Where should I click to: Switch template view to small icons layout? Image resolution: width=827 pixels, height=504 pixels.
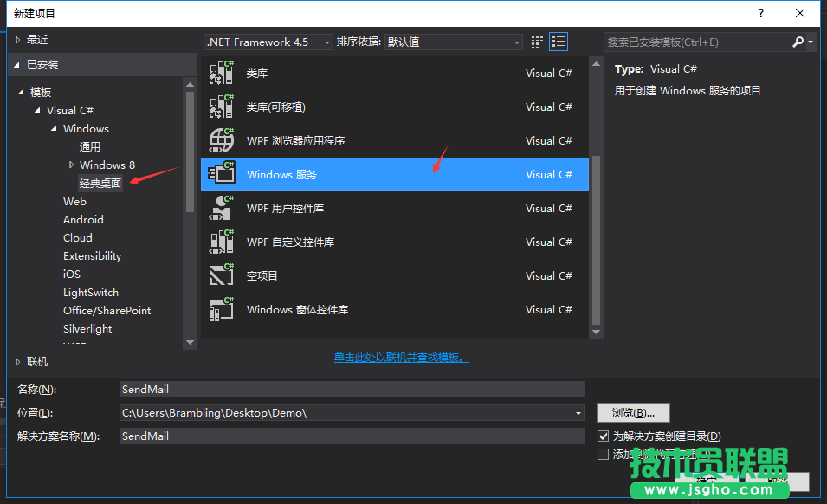[536, 41]
